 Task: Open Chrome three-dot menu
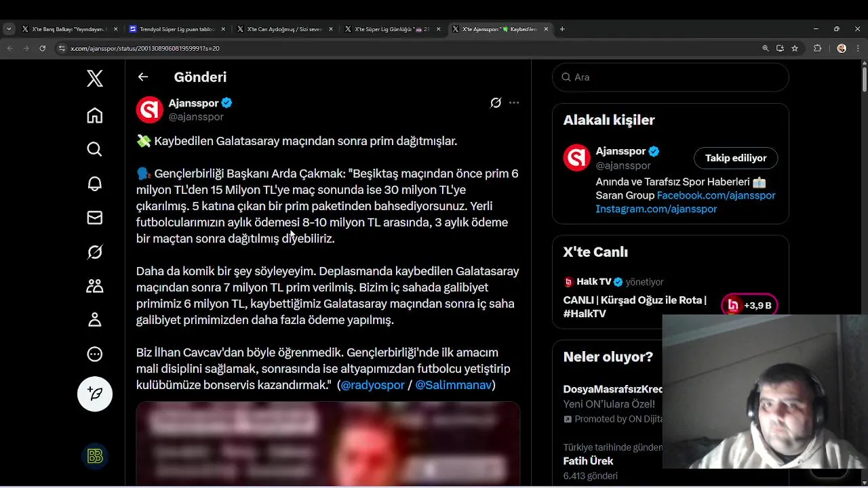[x=858, y=48]
